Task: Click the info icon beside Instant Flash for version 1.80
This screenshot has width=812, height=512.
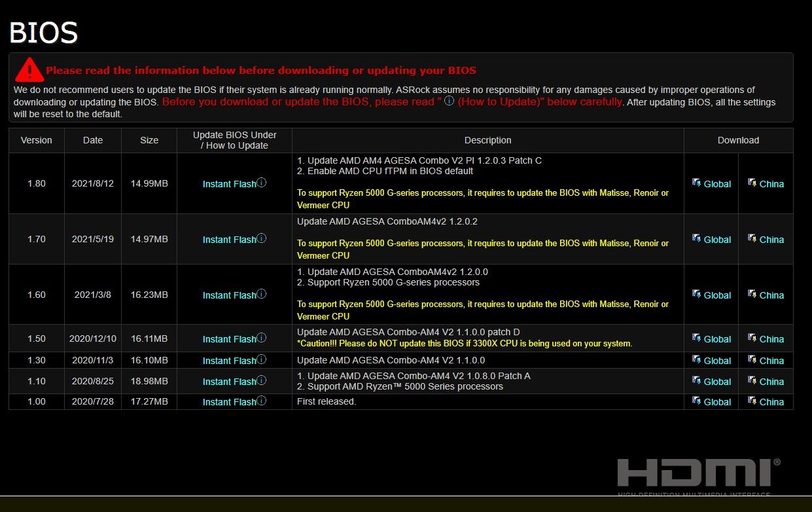Action: [x=262, y=183]
